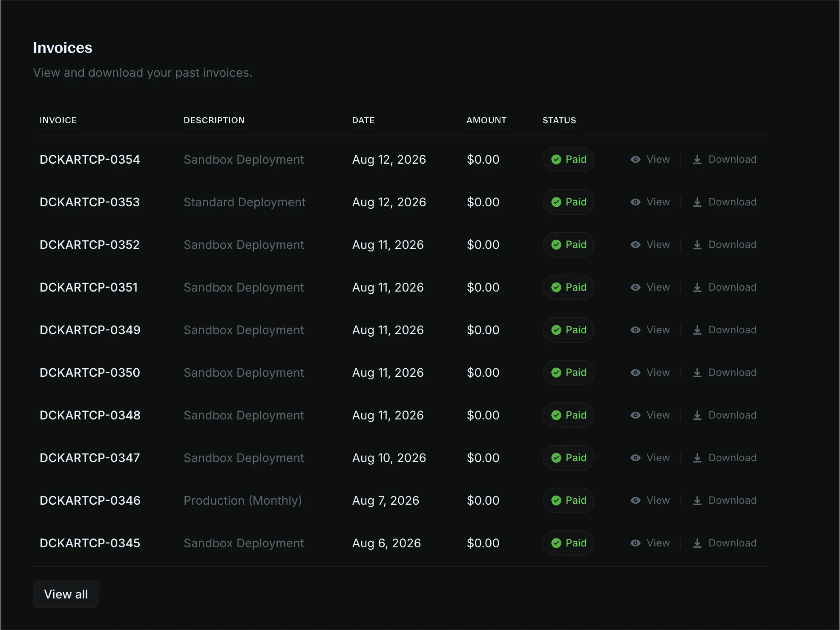Click the Aug 6, 2026 date cell
Image resolution: width=840 pixels, height=630 pixels.
(386, 543)
